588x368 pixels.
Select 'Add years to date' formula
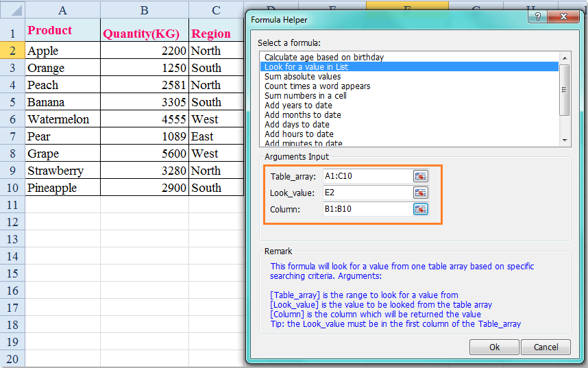coord(298,106)
